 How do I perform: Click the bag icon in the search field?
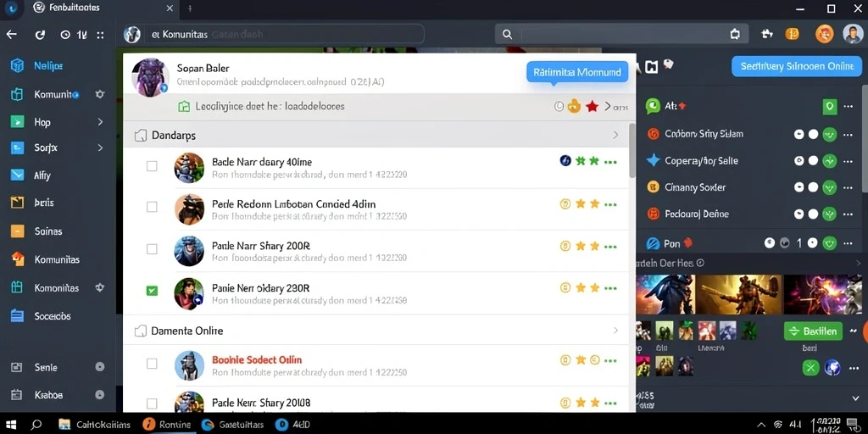pyautogui.click(x=735, y=34)
